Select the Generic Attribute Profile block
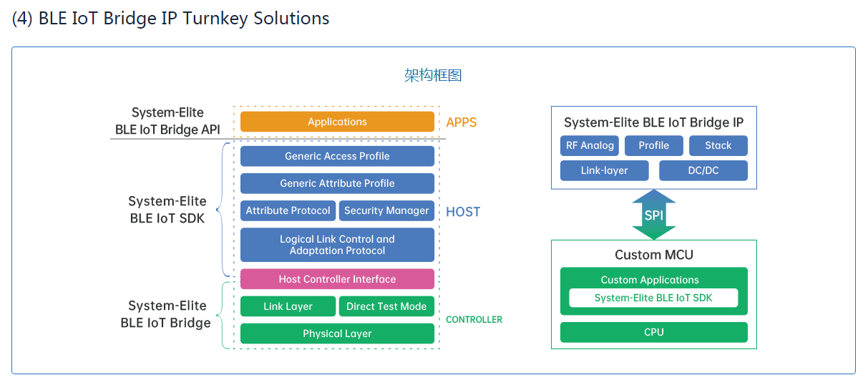Viewport: 868px width, 380px height. 337,183
